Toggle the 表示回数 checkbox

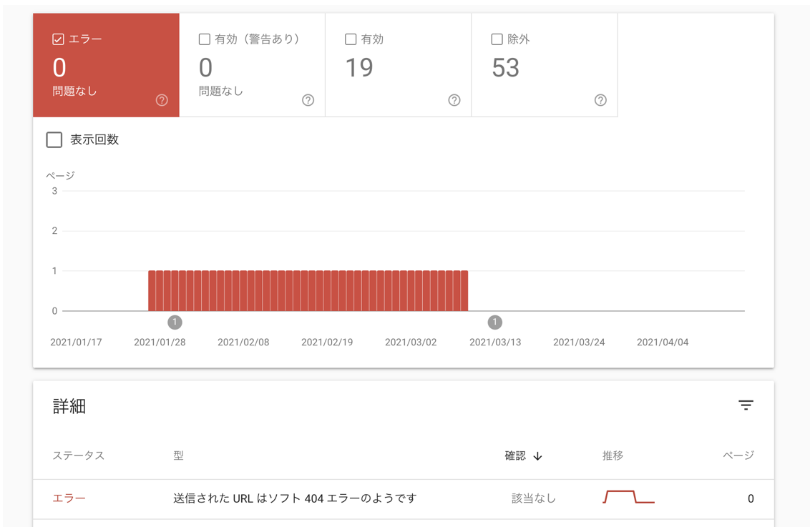coord(54,139)
